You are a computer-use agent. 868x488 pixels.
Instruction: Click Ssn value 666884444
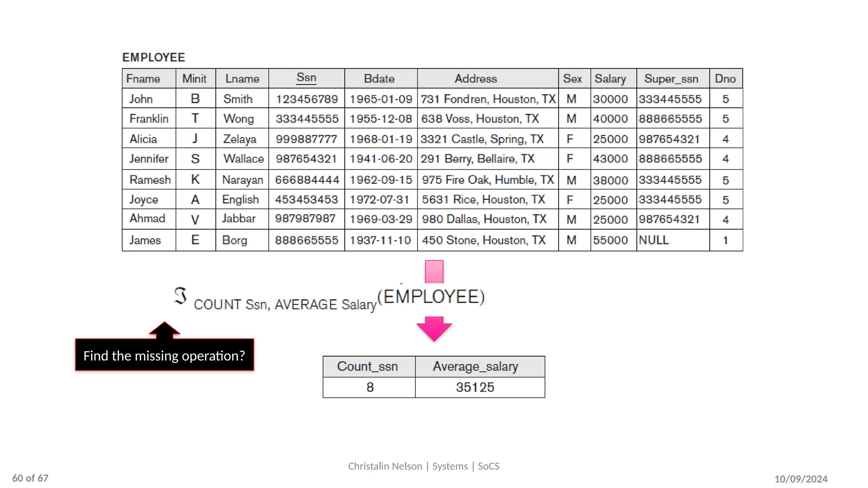[x=307, y=180]
